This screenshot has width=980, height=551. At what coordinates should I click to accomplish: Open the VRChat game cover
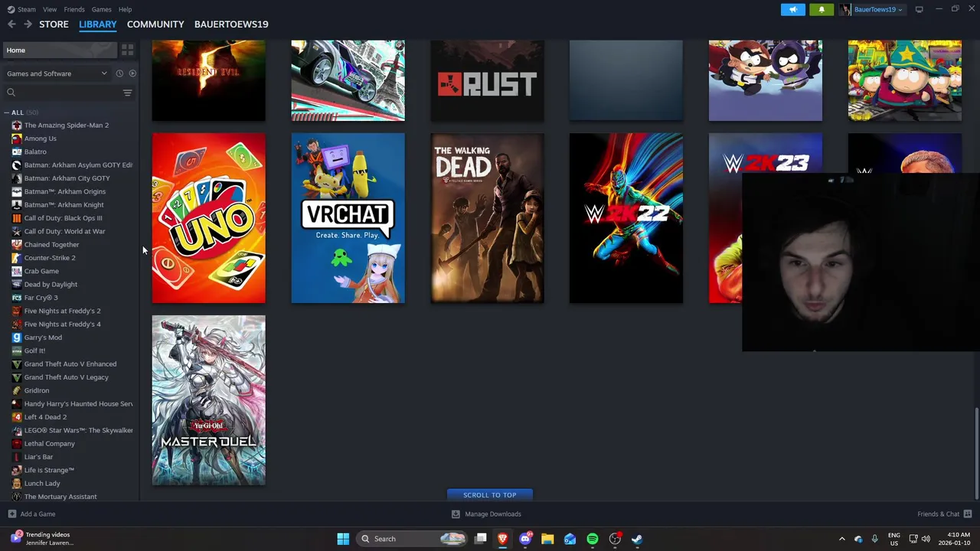click(x=348, y=218)
